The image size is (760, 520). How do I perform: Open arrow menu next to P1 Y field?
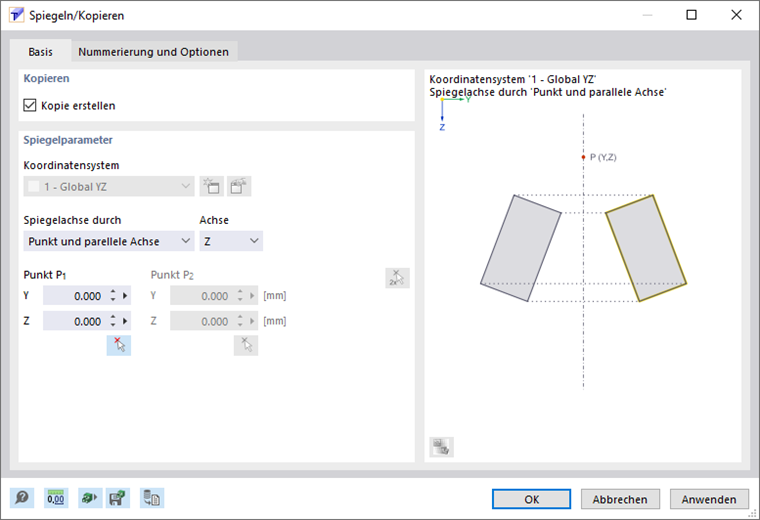coord(125,296)
